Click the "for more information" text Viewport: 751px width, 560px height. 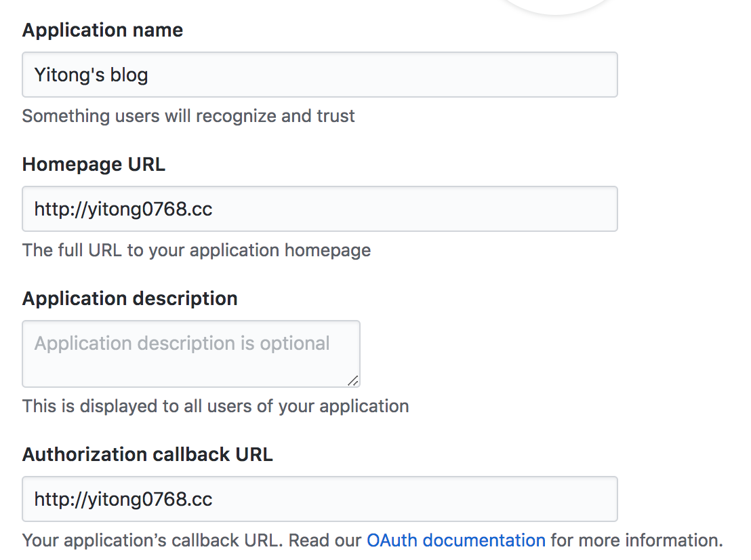(x=636, y=540)
